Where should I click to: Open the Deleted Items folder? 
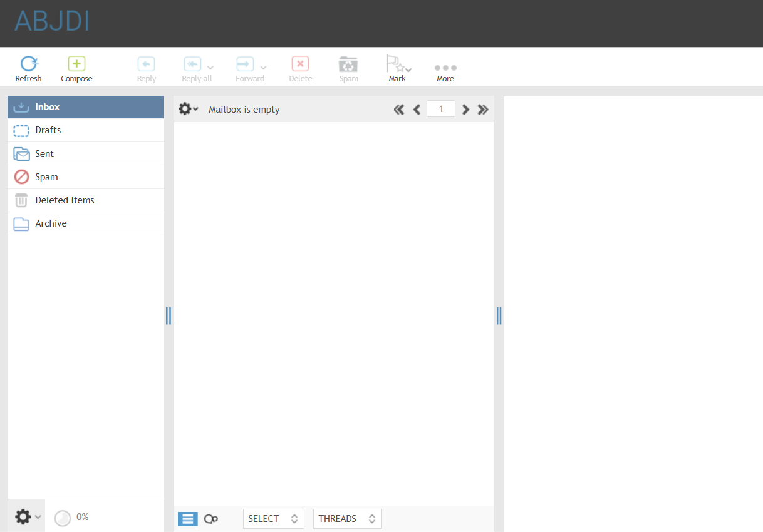[x=86, y=200]
